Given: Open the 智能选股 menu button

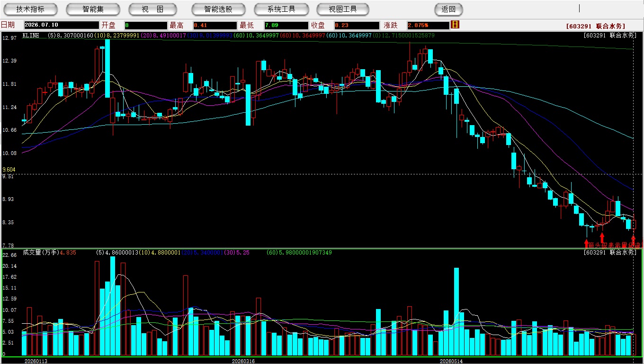Looking at the screenshot, I should (218, 9).
